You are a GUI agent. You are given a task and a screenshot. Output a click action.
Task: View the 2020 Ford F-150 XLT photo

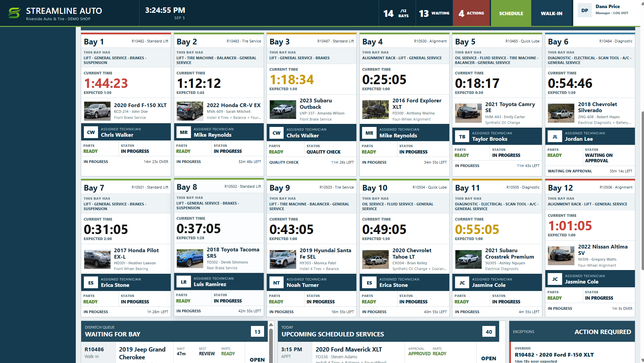point(97,111)
